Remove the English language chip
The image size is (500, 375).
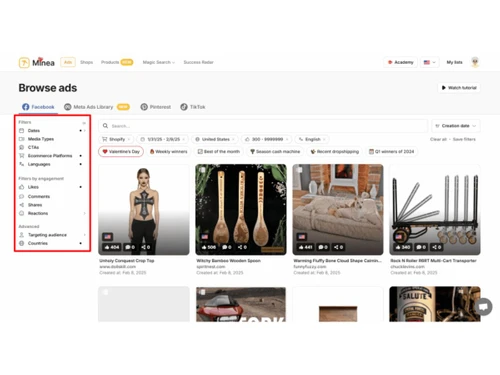[x=324, y=139]
